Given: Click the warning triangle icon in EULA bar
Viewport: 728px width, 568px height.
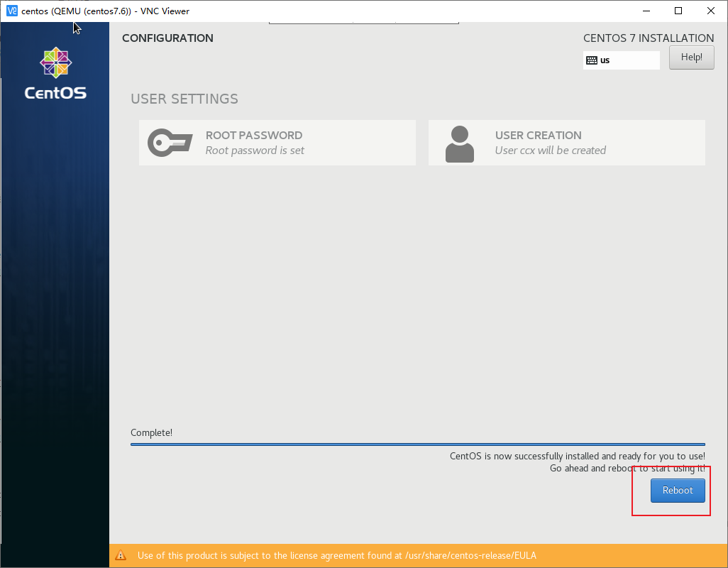Looking at the screenshot, I should point(121,555).
